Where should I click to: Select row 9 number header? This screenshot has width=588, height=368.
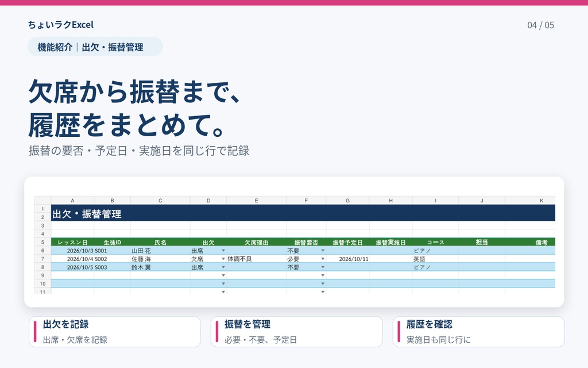coord(42,275)
